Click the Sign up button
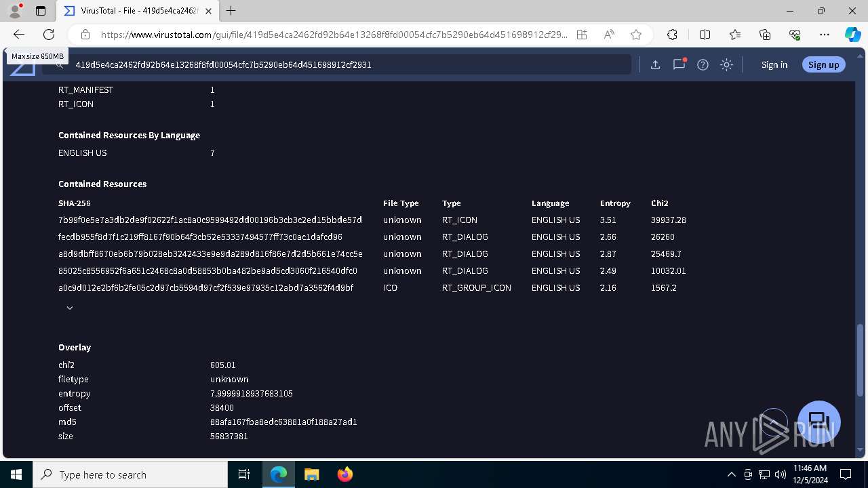 click(823, 64)
